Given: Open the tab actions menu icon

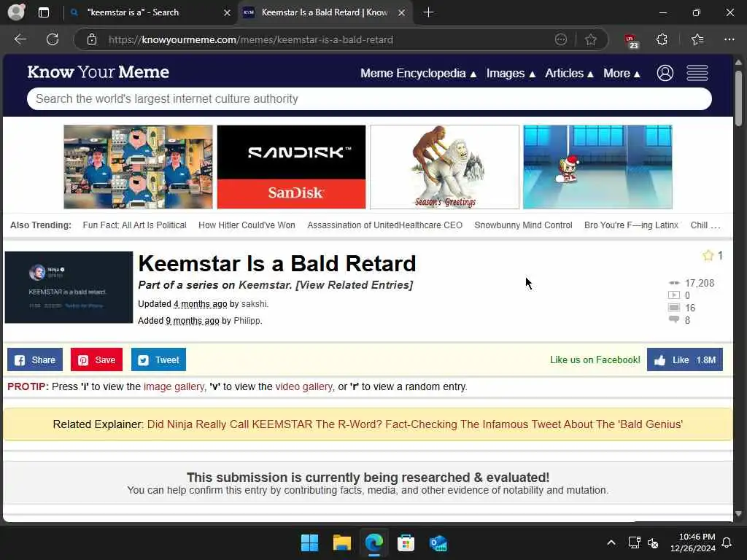Looking at the screenshot, I should (44, 12).
